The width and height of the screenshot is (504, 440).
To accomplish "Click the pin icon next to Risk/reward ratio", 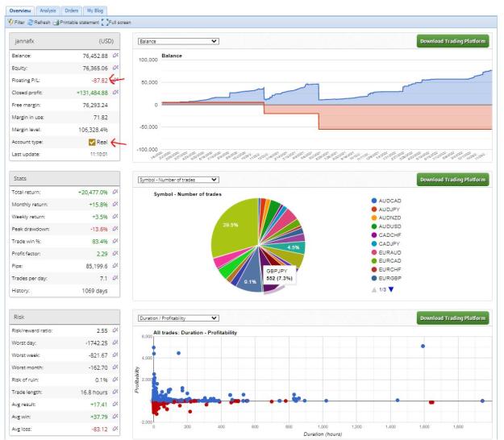I will point(115,330).
